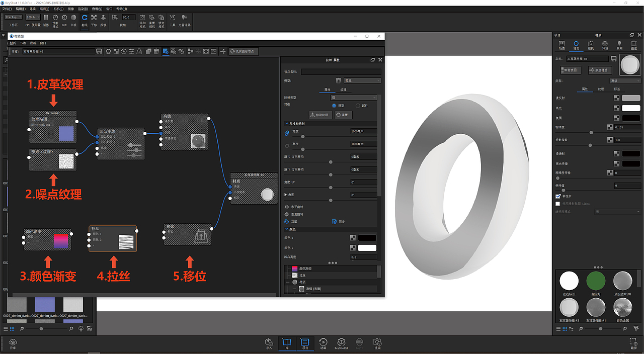Click the 添加相机 add camera icon

[143, 18]
